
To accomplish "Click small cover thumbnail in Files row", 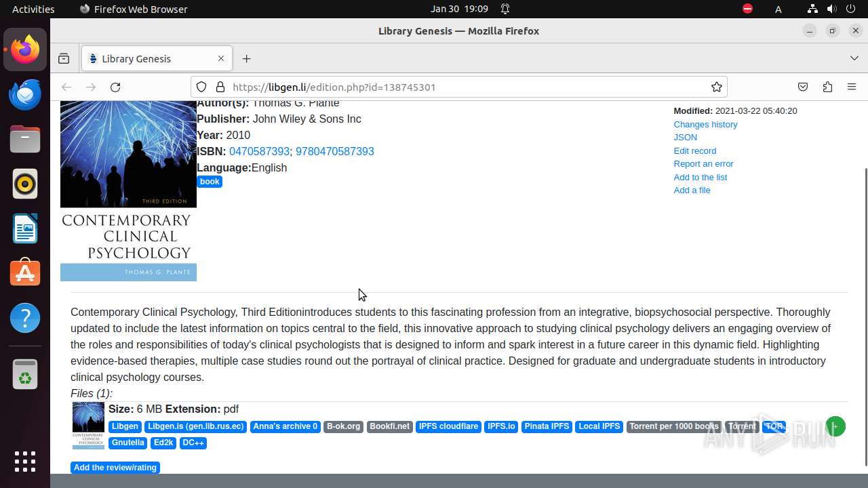I will (89, 426).
